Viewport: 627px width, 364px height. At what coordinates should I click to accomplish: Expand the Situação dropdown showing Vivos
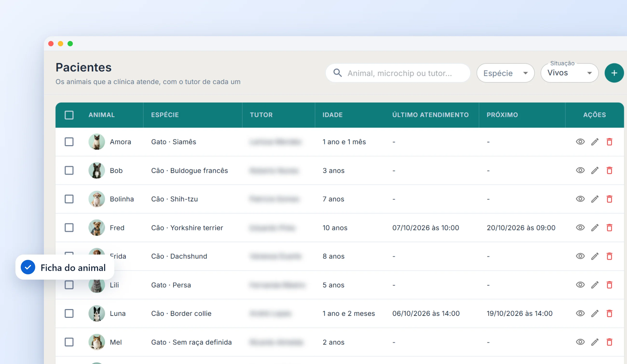tap(569, 73)
